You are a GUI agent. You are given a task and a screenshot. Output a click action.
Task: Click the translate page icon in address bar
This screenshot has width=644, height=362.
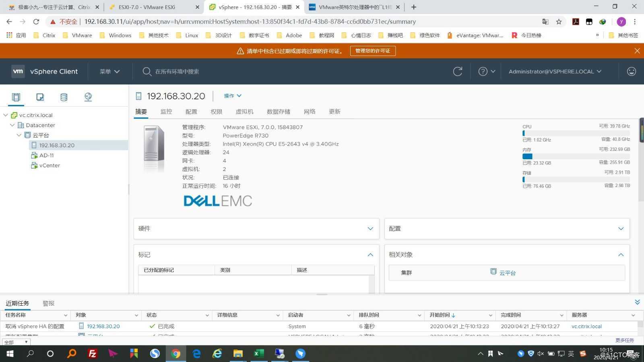tap(545, 22)
